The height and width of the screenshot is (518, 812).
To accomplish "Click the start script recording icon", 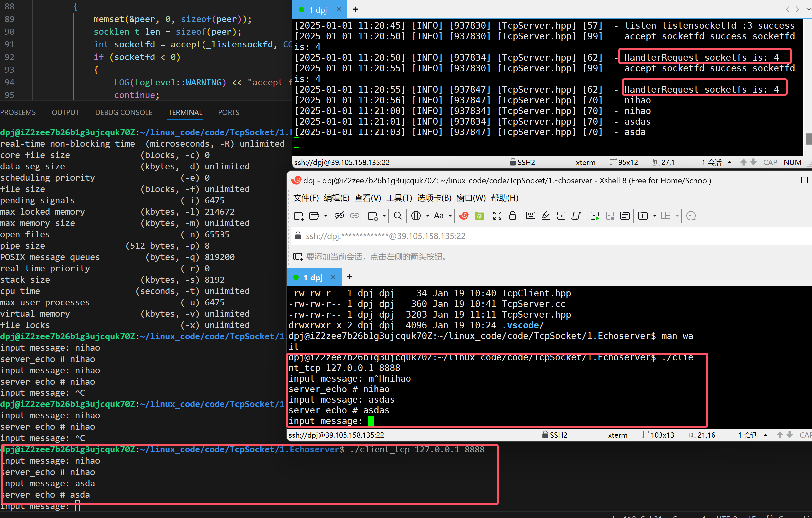I will [595, 216].
